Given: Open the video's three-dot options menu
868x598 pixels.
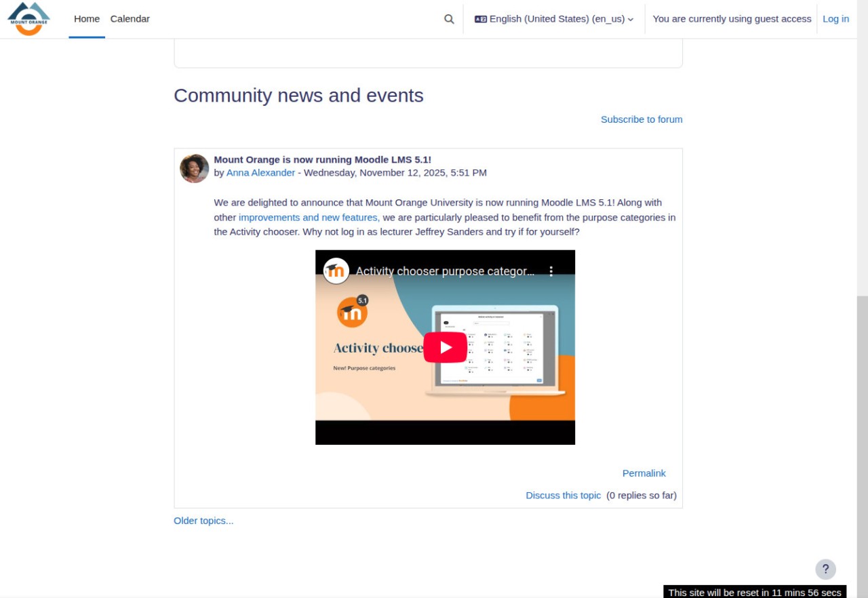Looking at the screenshot, I should (551, 271).
